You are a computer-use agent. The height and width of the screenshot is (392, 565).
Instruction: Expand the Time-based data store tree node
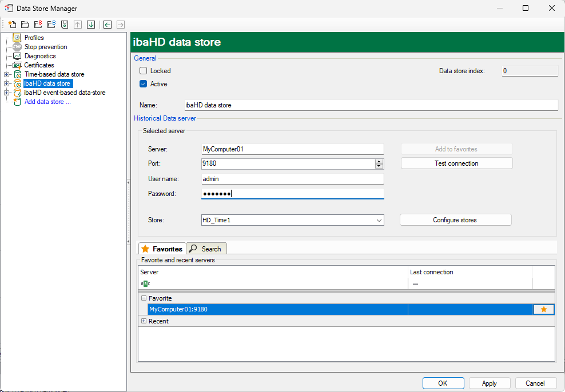pyautogui.click(x=6, y=74)
